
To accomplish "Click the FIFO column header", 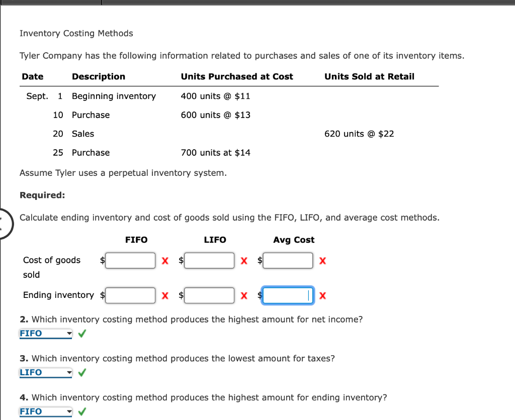I will coord(136,240).
